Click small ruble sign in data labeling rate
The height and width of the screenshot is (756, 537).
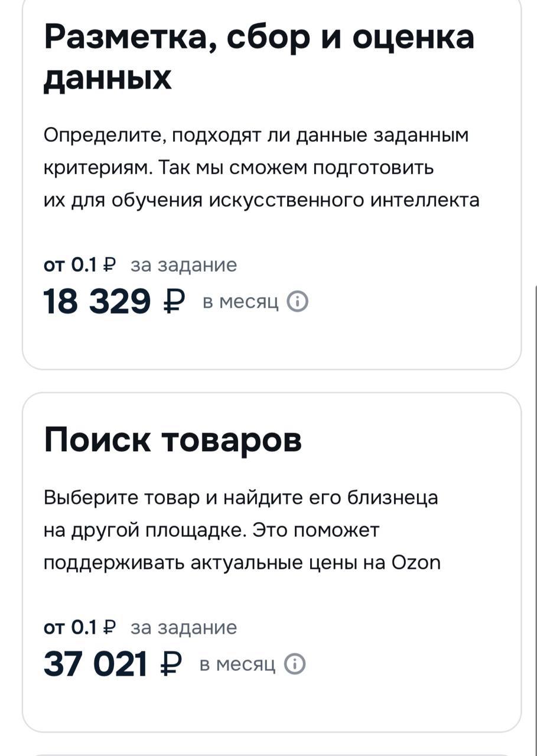pos(109,266)
